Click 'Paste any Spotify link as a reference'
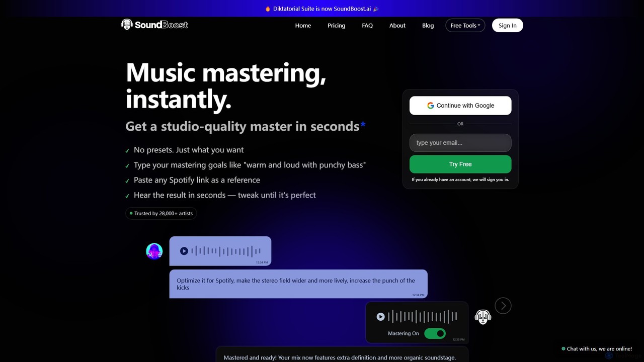Viewport: 644px width, 362px height. click(197, 180)
